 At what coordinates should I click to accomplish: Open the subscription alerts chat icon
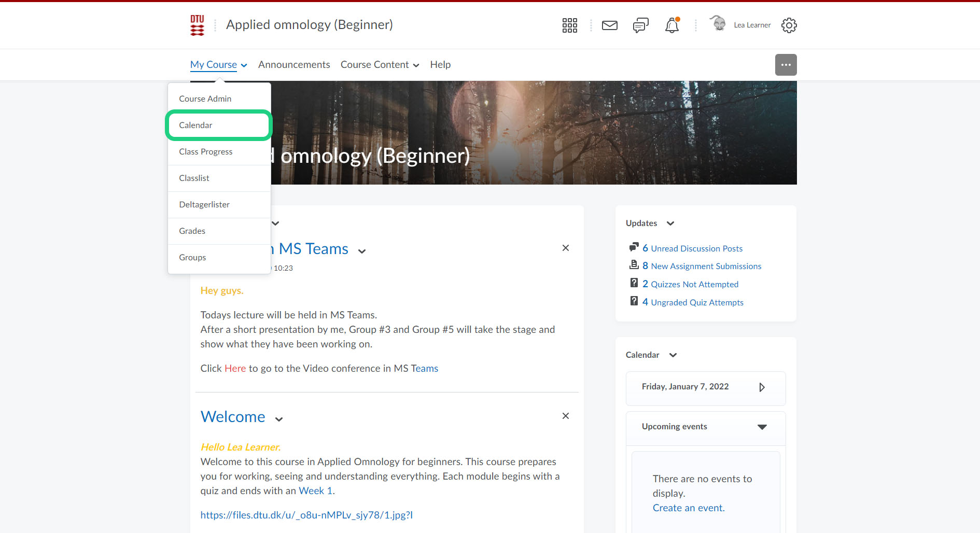640,25
